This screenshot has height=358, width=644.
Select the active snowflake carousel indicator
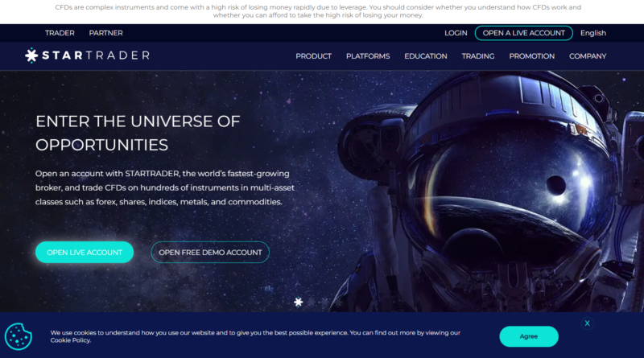[298, 302]
